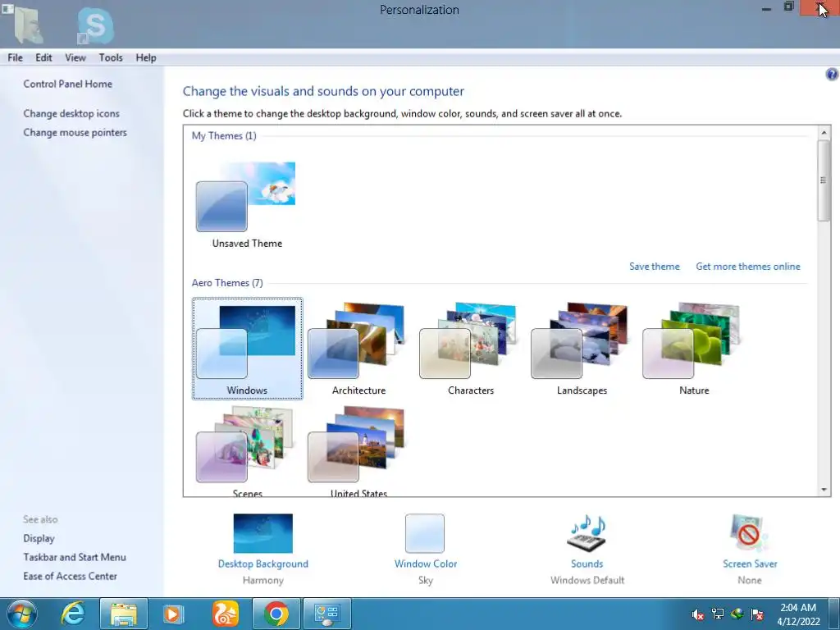Select the Landscapes theme

click(x=582, y=348)
